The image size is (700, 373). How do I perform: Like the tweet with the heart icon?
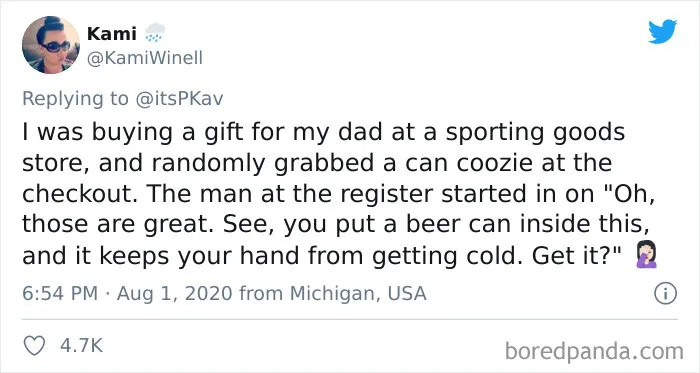pyautogui.click(x=34, y=346)
